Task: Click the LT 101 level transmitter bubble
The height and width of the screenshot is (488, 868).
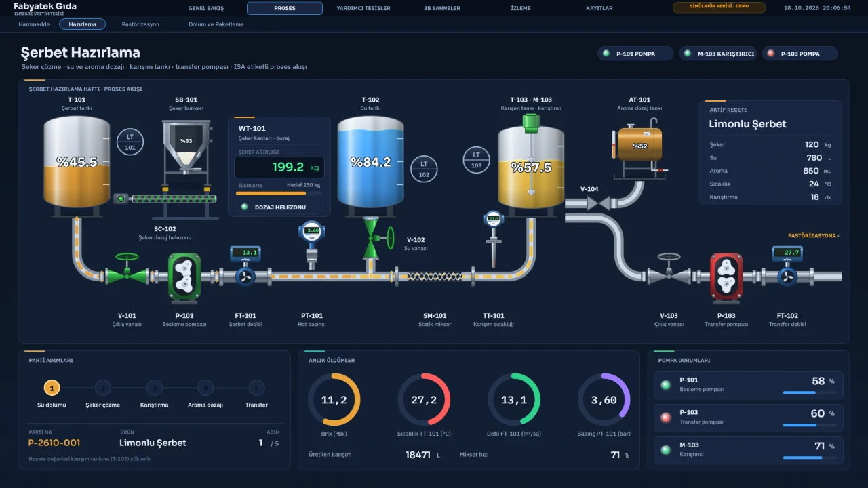Action: (x=130, y=142)
